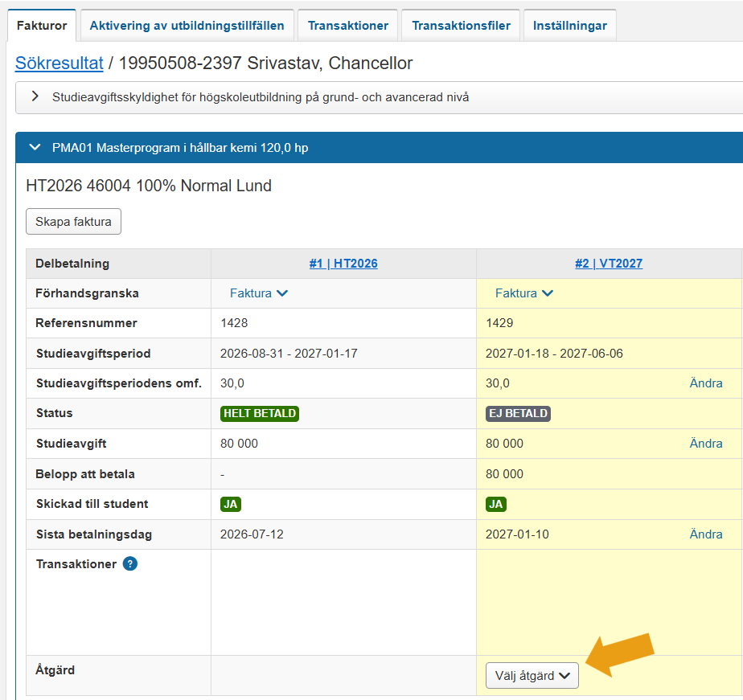Expand the Studieavgiftsskyldighet section chevron
The image size is (743, 700).
(x=35, y=96)
